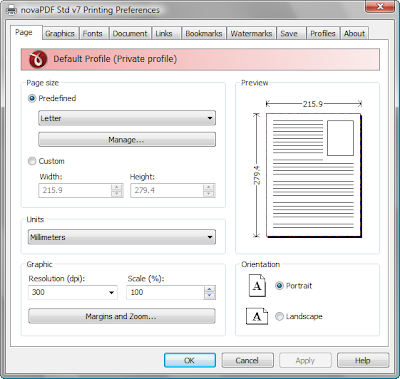The height and width of the screenshot is (379, 400).
Task: Switch to the Fonts tab
Action: point(93,33)
